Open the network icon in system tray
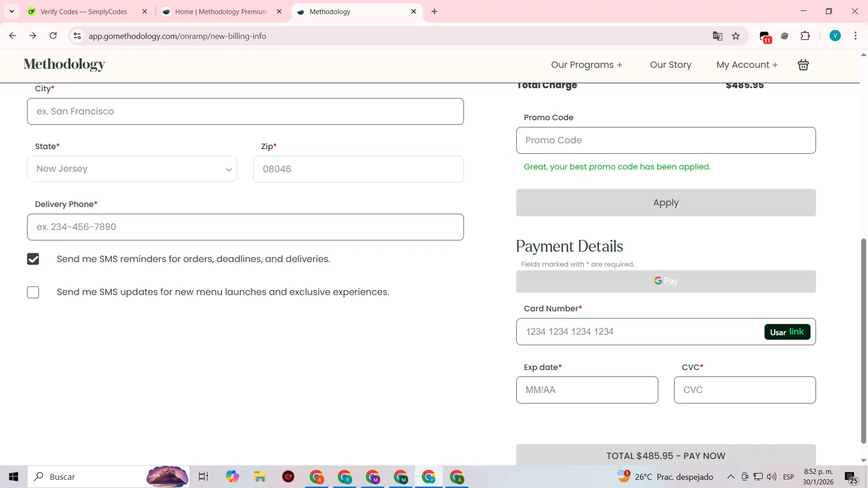868x488 pixels. coord(758,477)
